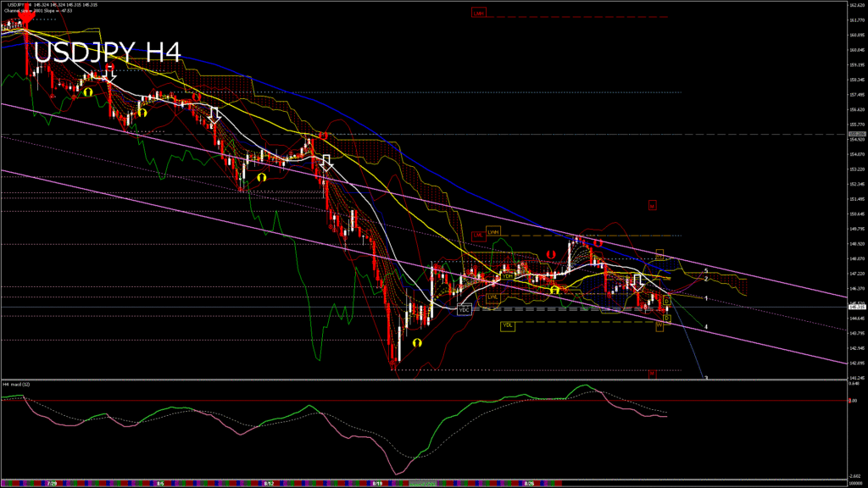
Task: Click the 8/26 date on time axis
Action: pos(530,483)
